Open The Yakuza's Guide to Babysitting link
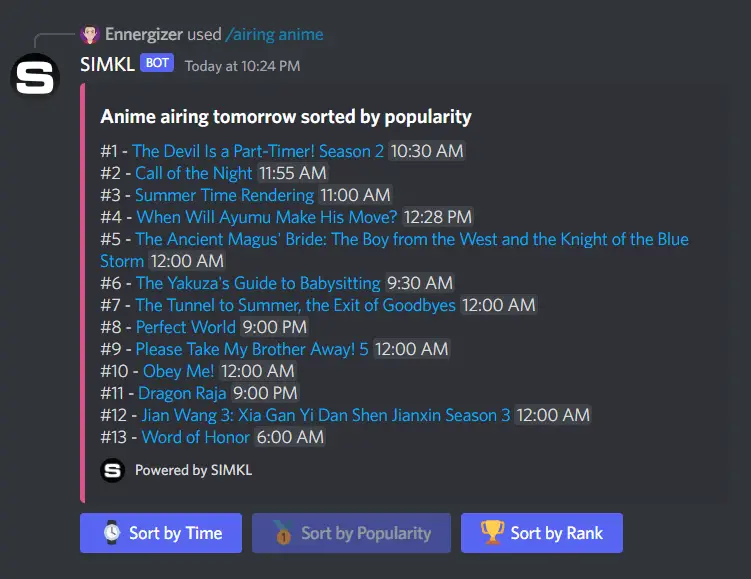751x579 pixels. coord(258,284)
